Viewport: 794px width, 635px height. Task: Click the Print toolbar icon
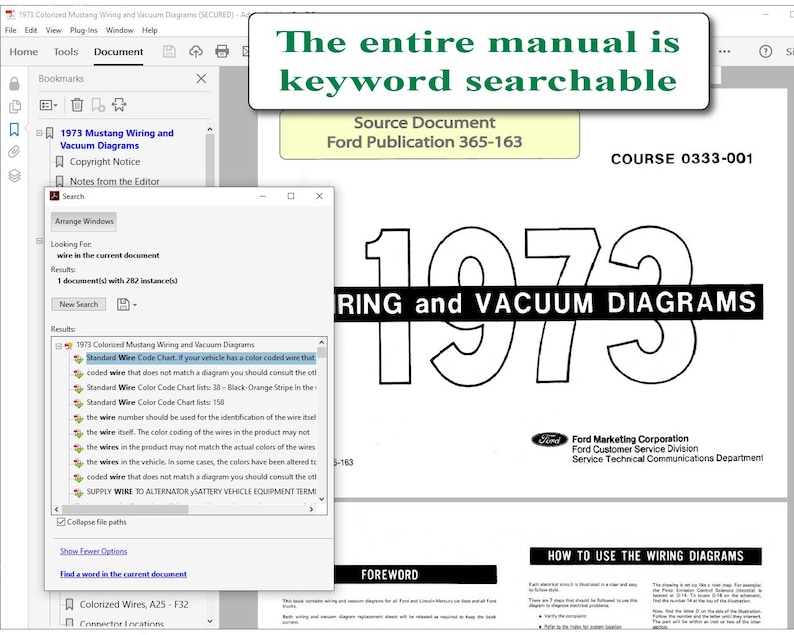(222, 51)
